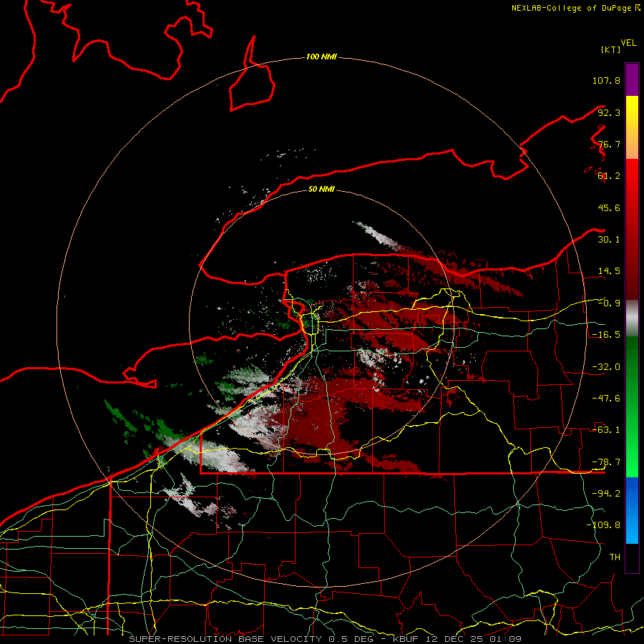Pick the yellow-orange segment of velocity scale
The height and width of the screenshot is (644, 644).
click(x=632, y=128)
